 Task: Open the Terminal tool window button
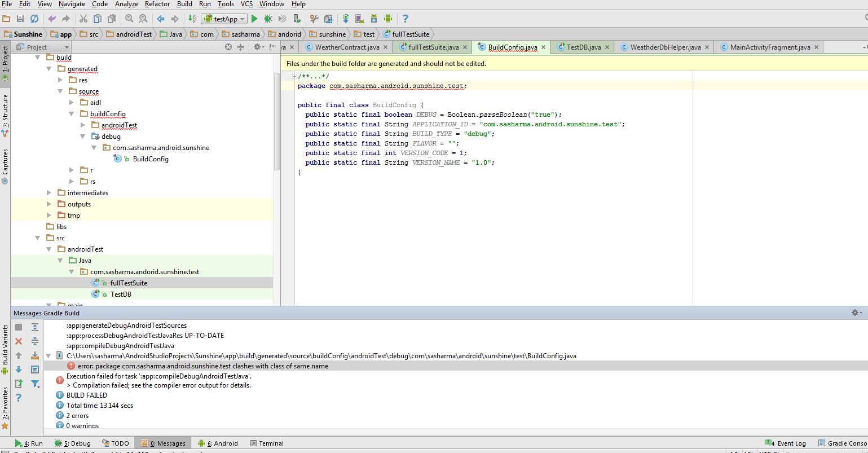(267, 443)
